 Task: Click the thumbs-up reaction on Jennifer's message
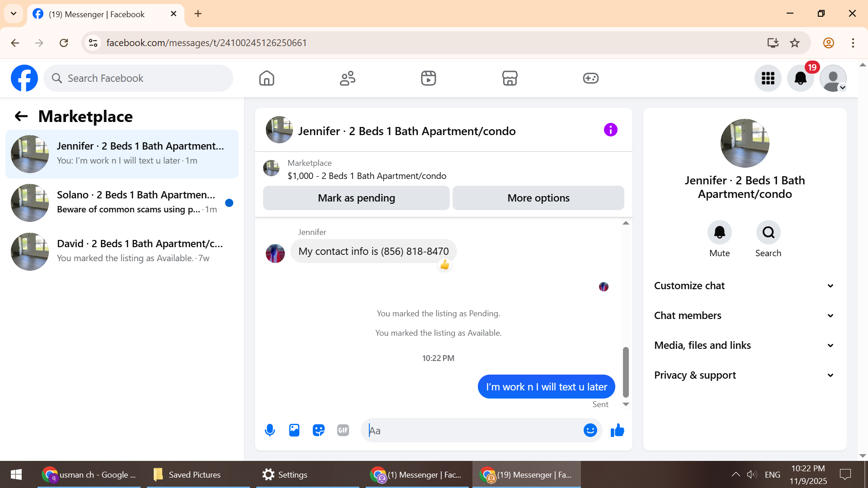(x=445, y=265)
